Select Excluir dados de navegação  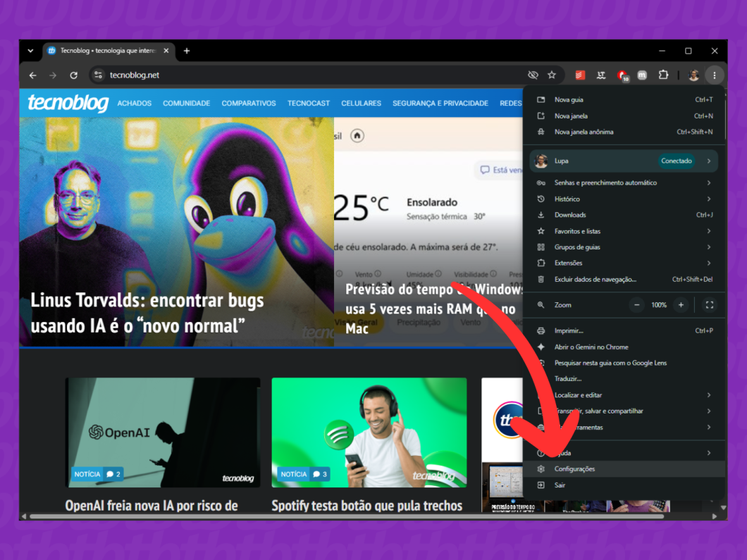coord(624,280)
